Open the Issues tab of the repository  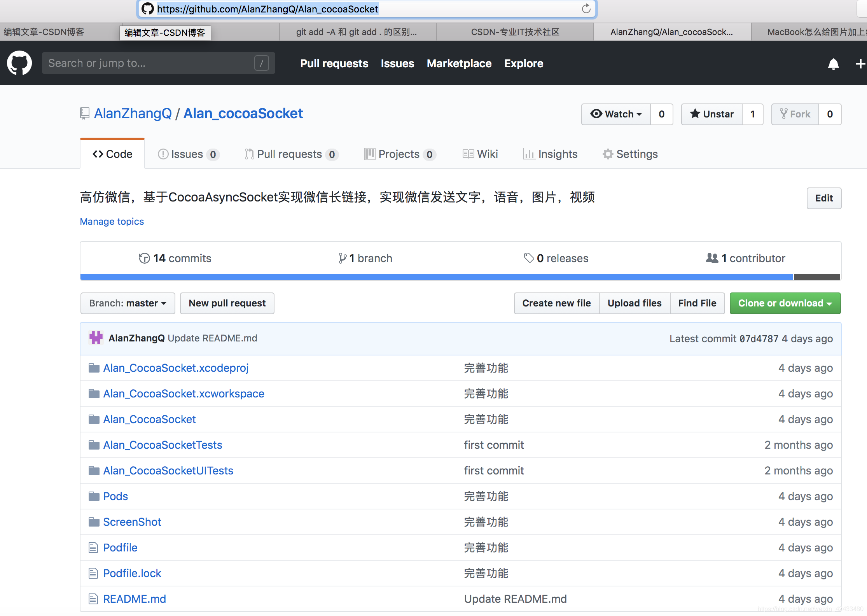pyautogui.click(x=189, y=154)
